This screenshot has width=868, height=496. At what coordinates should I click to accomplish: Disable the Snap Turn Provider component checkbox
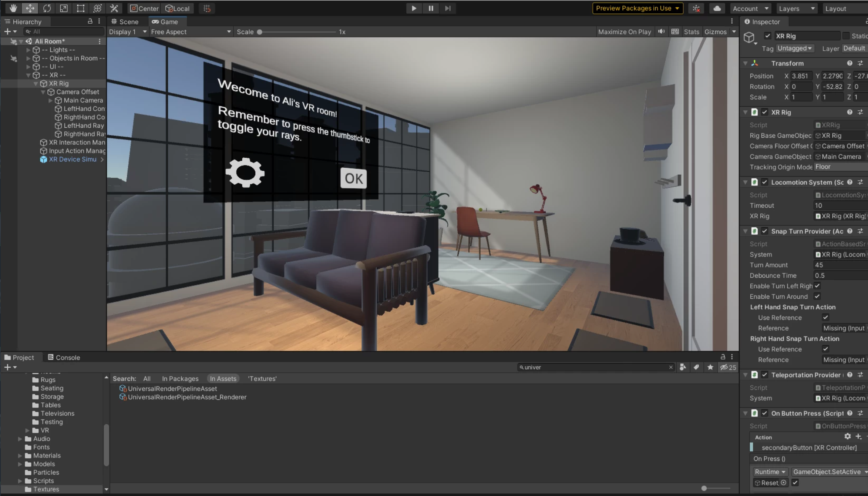[764, 231]
